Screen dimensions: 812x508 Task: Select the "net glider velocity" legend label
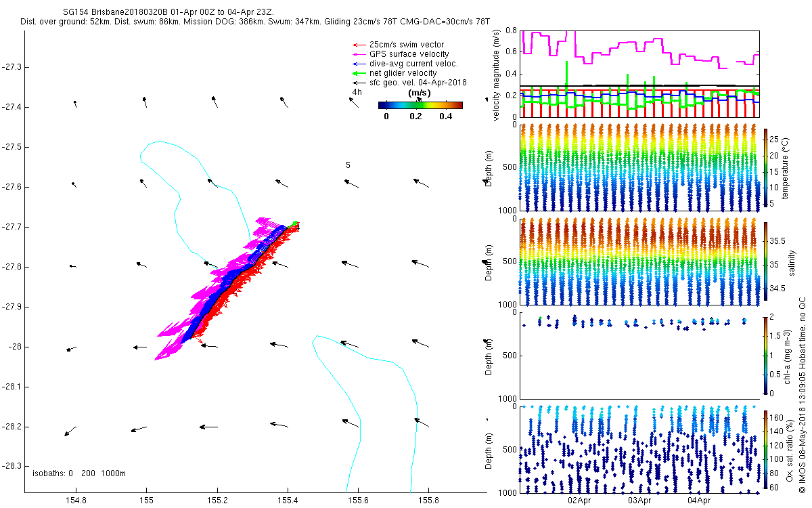point(403,73)
